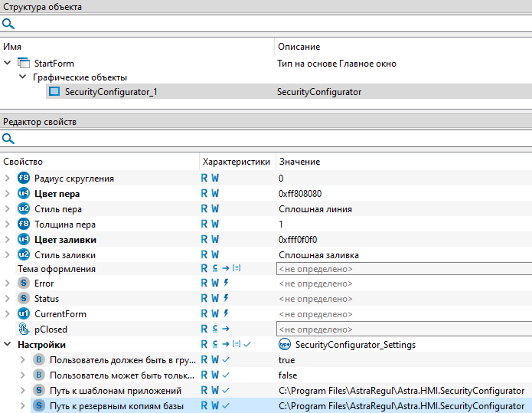
Task: Click the S icon beside Error property
Action: click(x=24, y=284)
